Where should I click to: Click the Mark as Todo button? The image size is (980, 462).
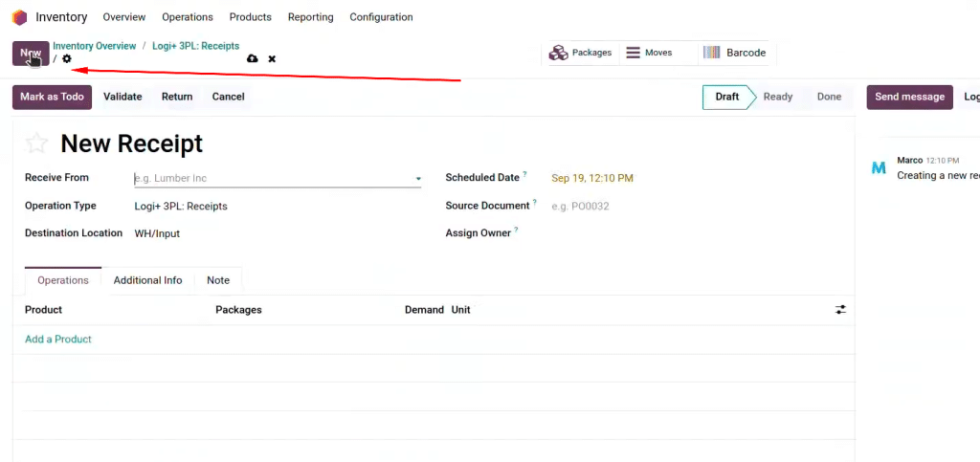click(52, 97)
